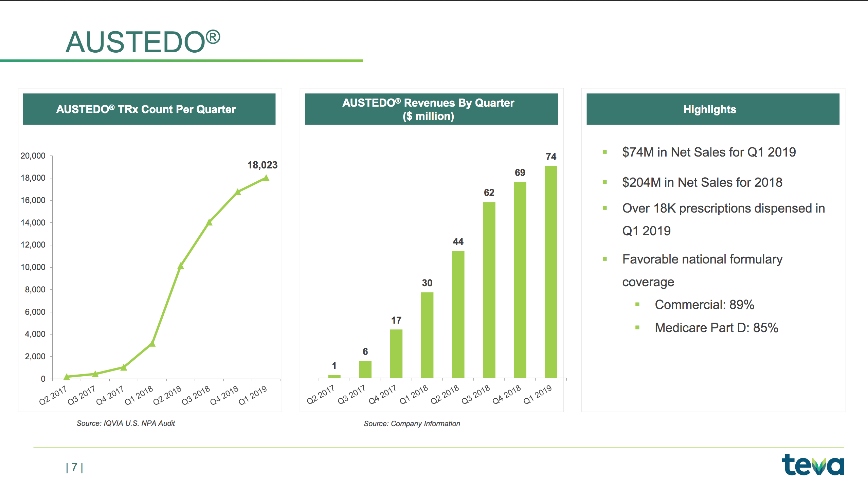
Task: Click the Q1 2019 label on revenue chart axis
Action: coord(538,395)
